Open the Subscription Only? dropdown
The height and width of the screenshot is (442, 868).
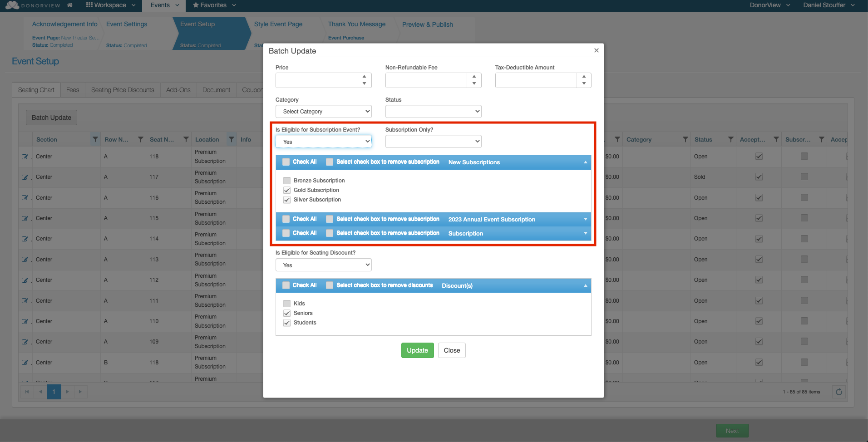[x=433, y=142]
